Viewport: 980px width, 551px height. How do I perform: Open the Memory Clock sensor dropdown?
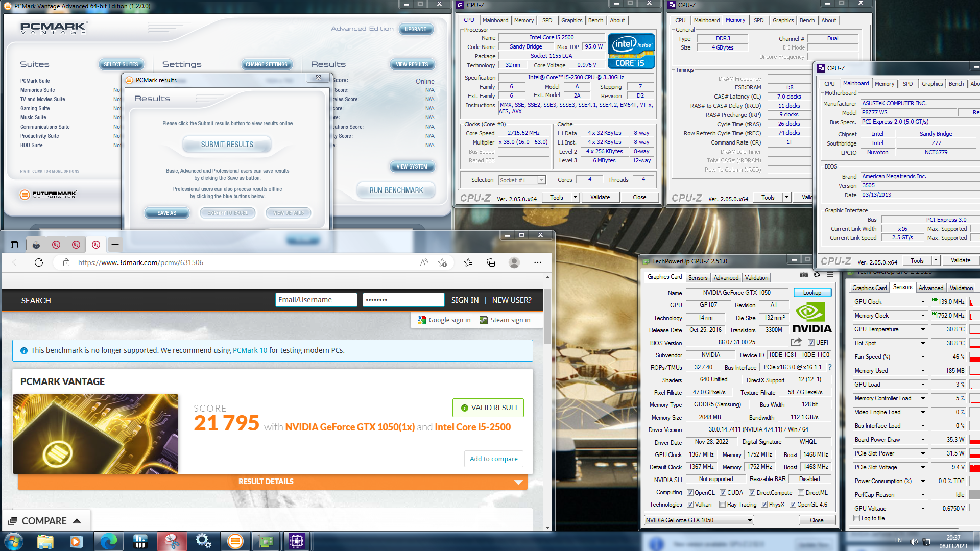click(923, 316)
